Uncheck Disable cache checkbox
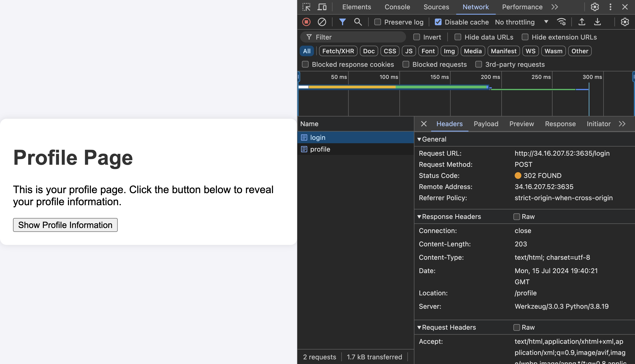Viewport: 635px width, 364px height. pyautogui.click(x=438, y=22)
